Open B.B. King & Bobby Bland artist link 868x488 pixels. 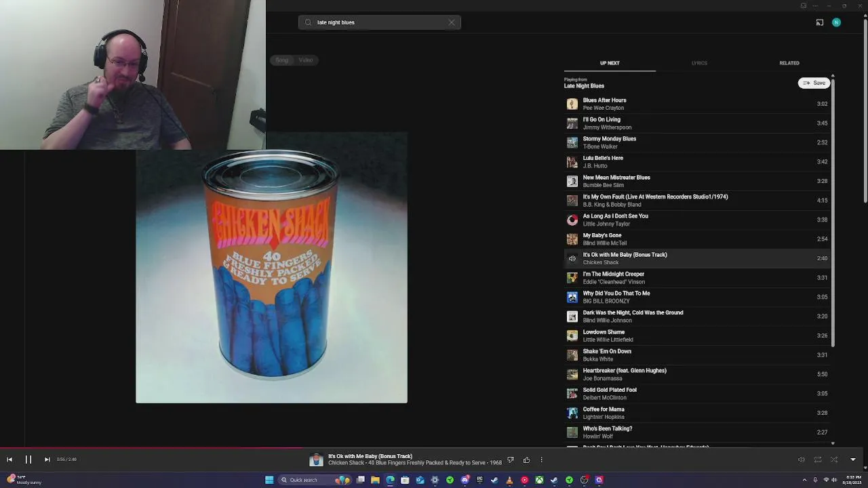click(x=612, y=205)
